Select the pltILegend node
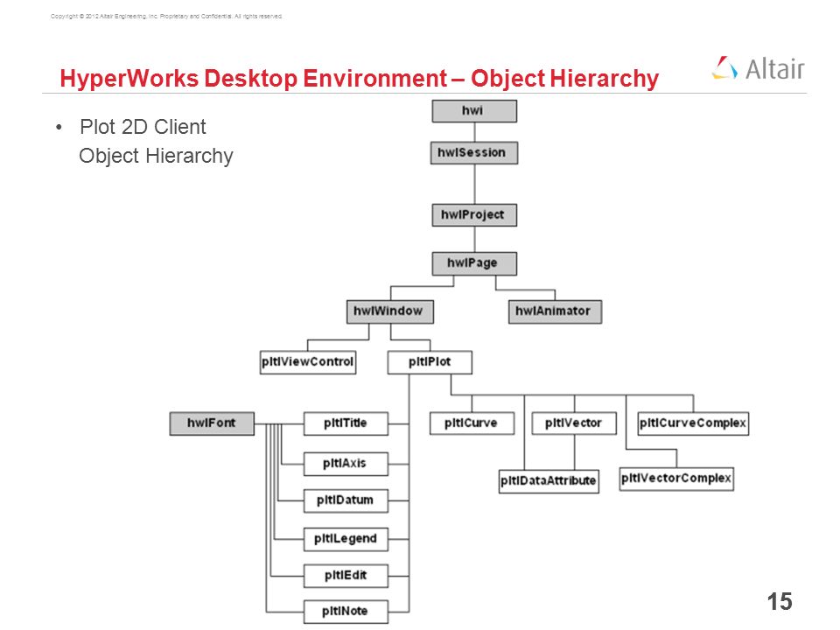This screenshot has height=630, width=840. pos(346,540)
